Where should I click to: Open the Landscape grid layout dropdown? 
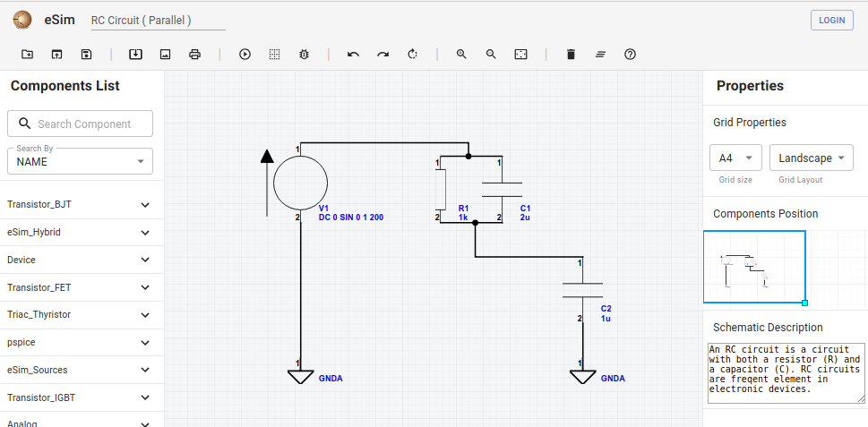pos(811,158)
